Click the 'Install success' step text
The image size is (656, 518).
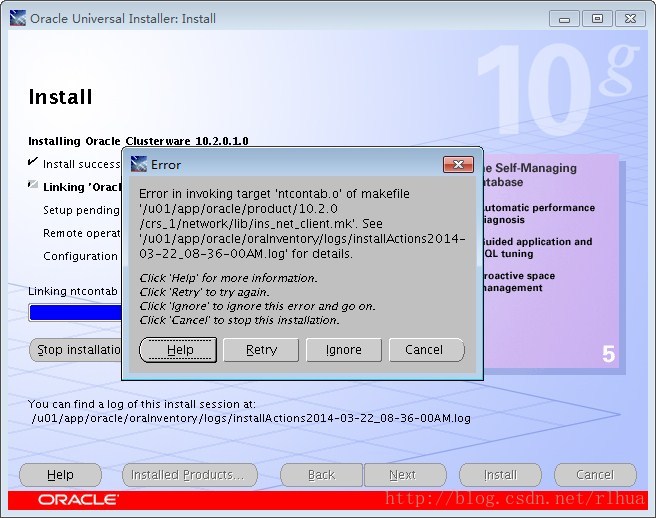point(82,164)
